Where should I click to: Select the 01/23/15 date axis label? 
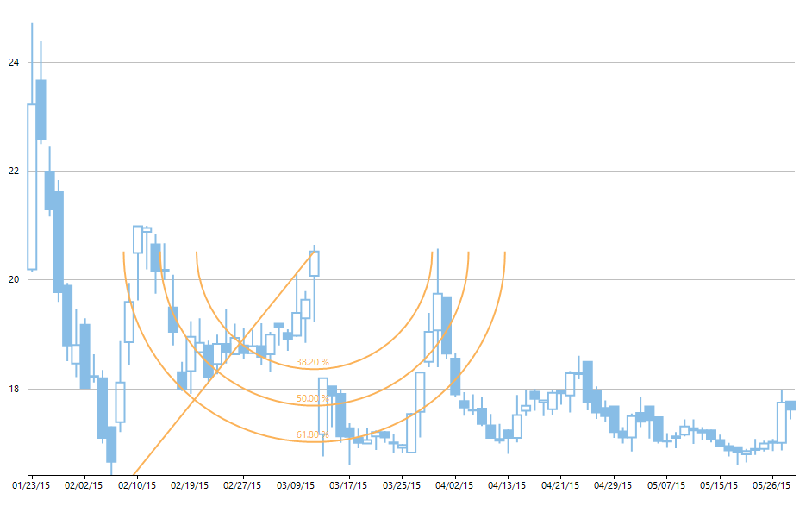tap(31, 486)
